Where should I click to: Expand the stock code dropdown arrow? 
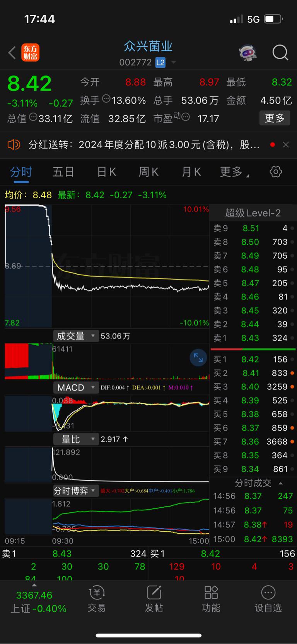pos(174,62)
